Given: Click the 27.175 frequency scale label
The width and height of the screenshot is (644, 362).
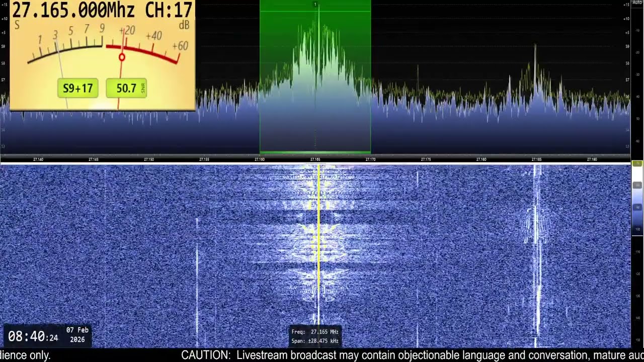Looking at the screenshot, I should [x=426, y=159].
